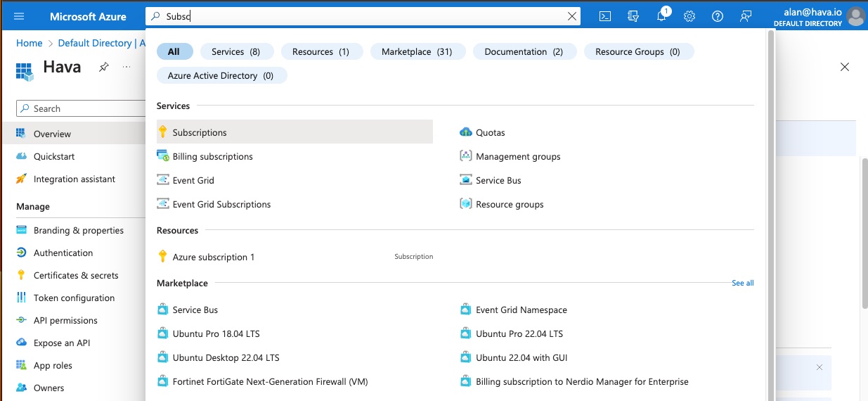Launch Cloud Shell from top bar

click(x=605, y=16)
